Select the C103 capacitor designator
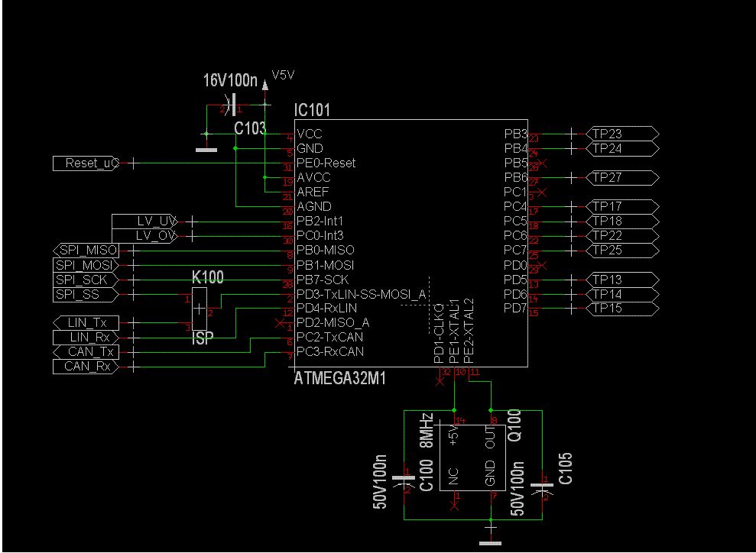This screenshot has height=553, width=756. click(250, 128)
